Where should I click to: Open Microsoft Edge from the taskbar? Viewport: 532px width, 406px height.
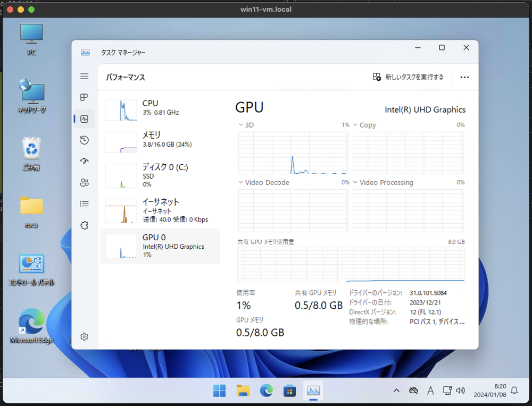pyautogui.click(x=267, y=391)
